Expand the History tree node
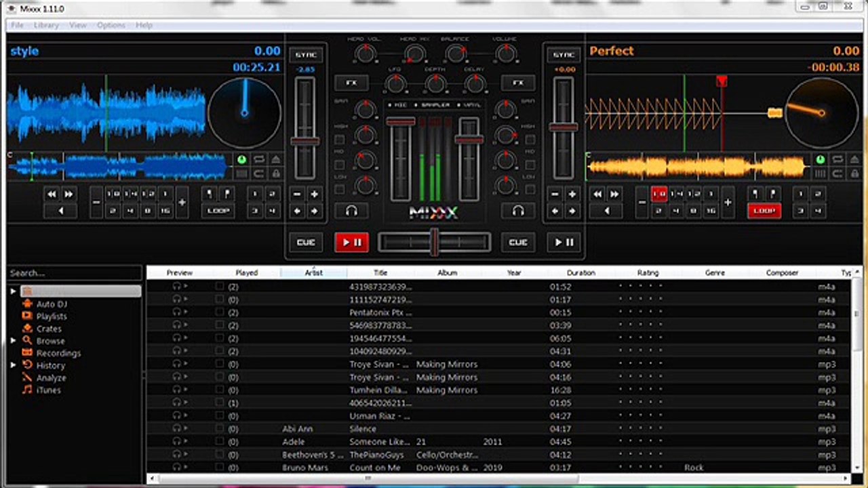 [14, 365]
